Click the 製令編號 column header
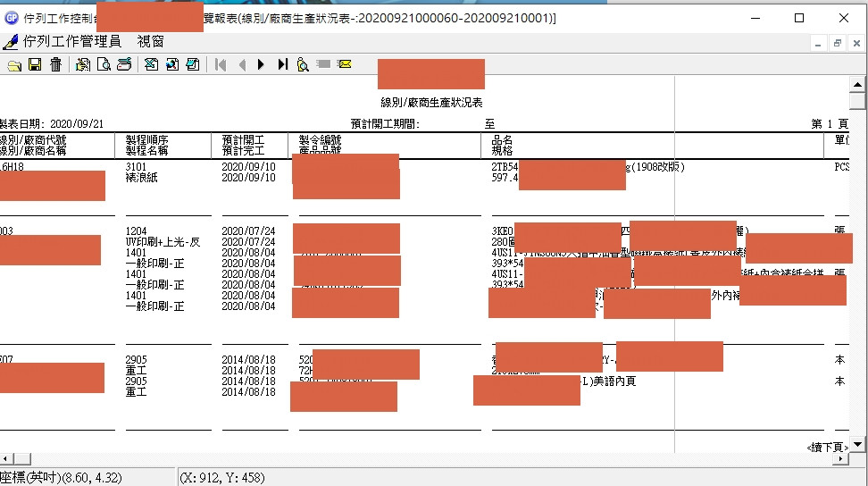Viewport: 868px width, 486px height. coord(320,140)
